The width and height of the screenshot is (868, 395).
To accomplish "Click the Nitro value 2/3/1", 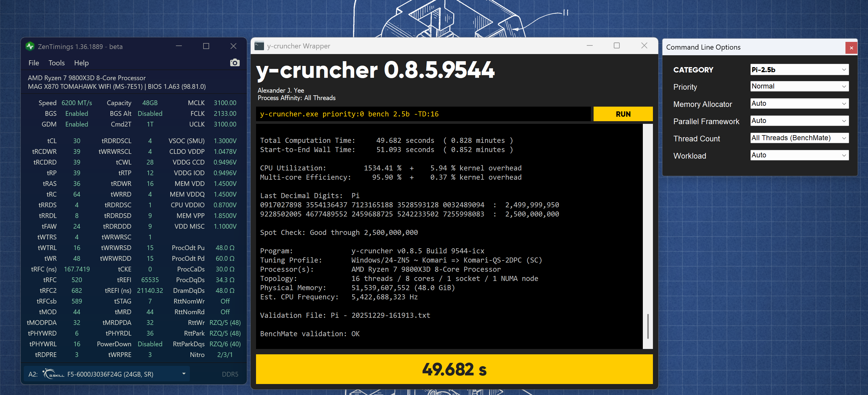I will 225,355.
